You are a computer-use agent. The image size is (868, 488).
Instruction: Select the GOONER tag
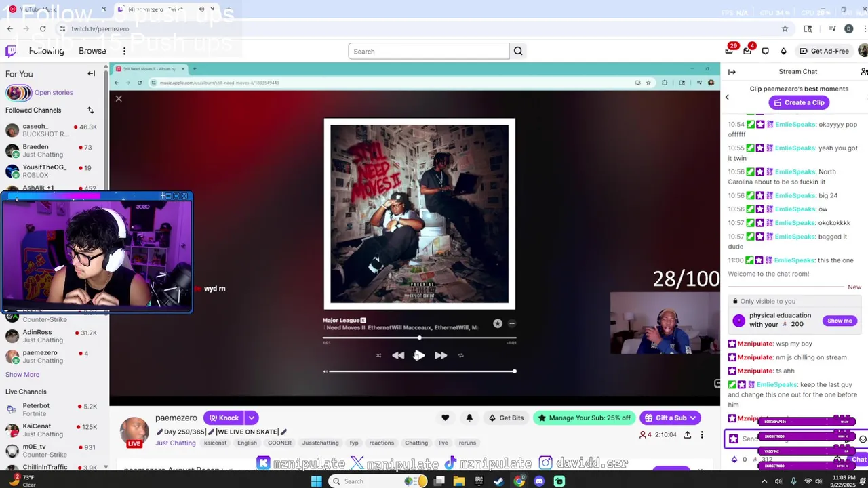279,443
